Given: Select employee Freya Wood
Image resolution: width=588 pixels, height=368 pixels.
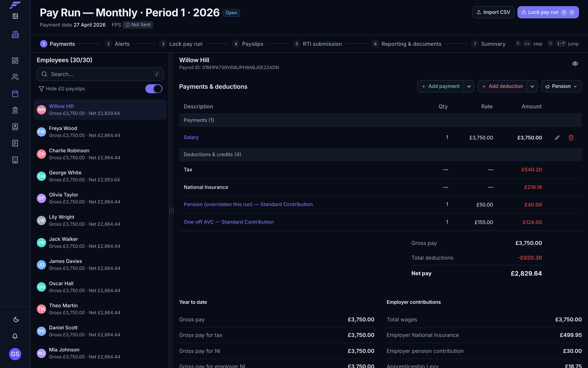Looking at the screenshot, I should click(x=100, y=132).
